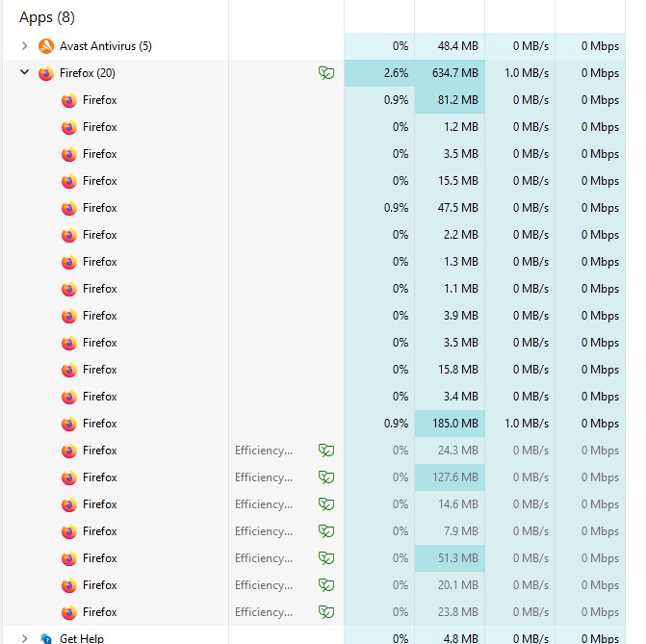Viewport: 646px width, 644px height.
Task: Click the efficiency leaf icon on Firefox (20) row
Action: coord(326,73)
